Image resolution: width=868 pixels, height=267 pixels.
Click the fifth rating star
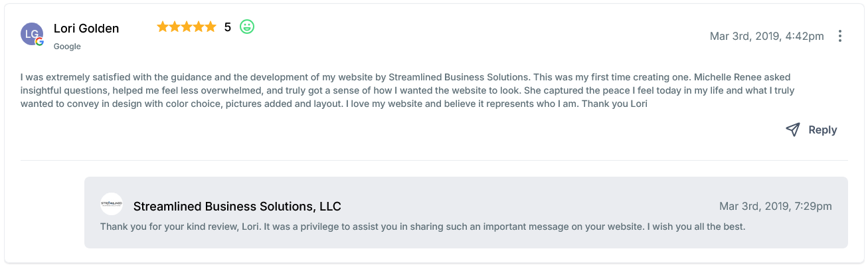(x=211, y=27)
